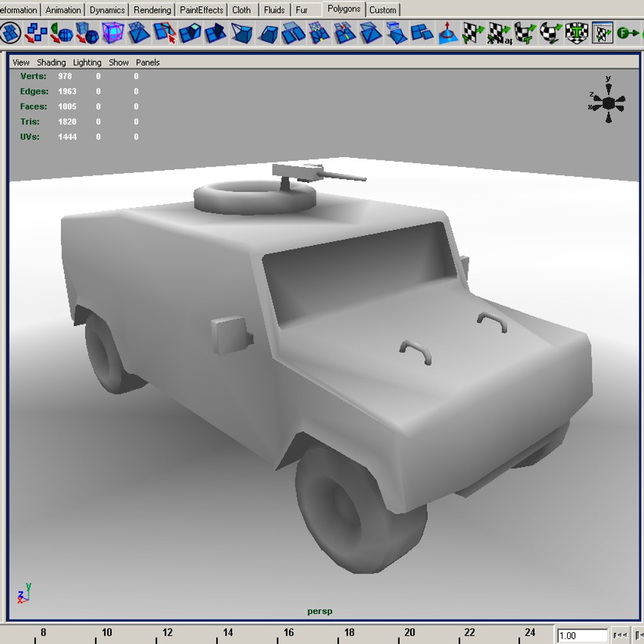The image size is (644, 644).
Task: Open the Panels menu
Action: click(148, 63)
